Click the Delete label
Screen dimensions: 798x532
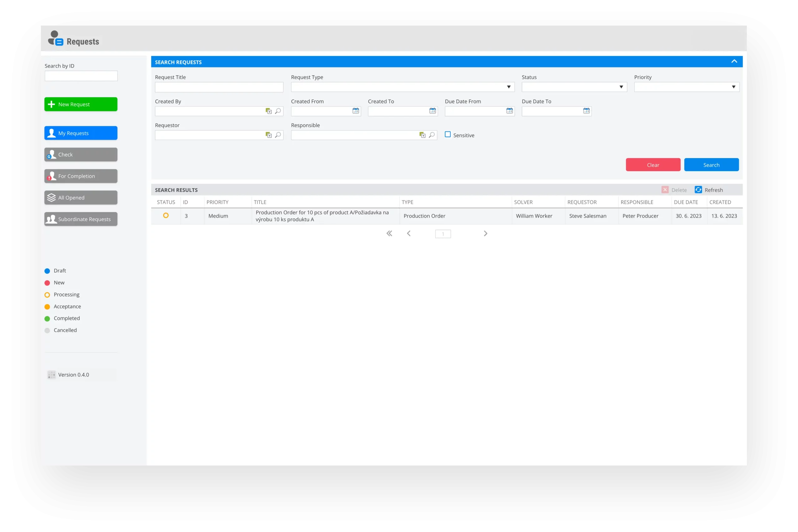click(x=679, y=190)
